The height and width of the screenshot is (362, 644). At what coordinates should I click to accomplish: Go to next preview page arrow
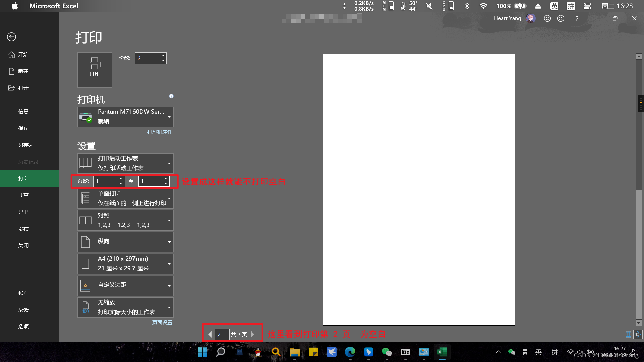253,334
